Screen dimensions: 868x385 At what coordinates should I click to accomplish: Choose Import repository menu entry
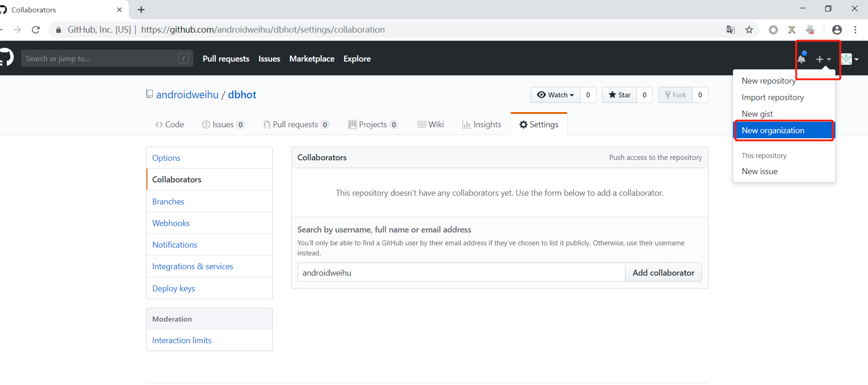772,97
